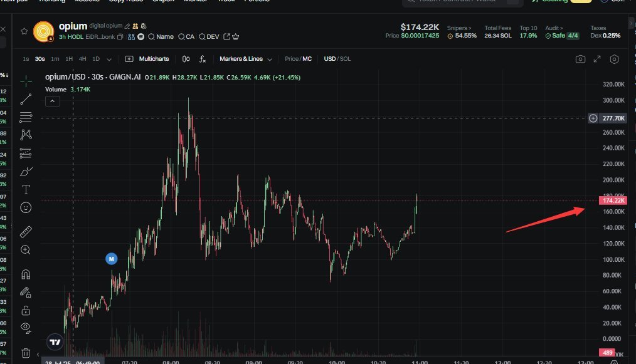Search token by DEV
This screenshot has width=636, height=364.
pyautogui.click(x=209, y=37)
